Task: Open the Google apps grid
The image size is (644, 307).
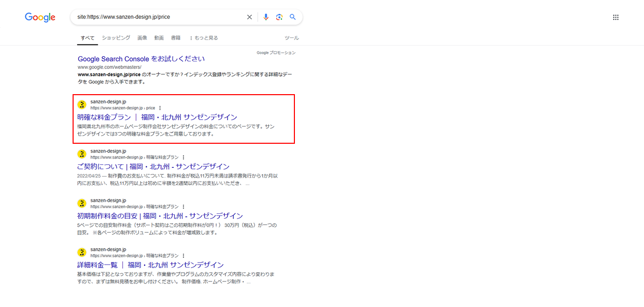Action: click(x=616, y=17)
